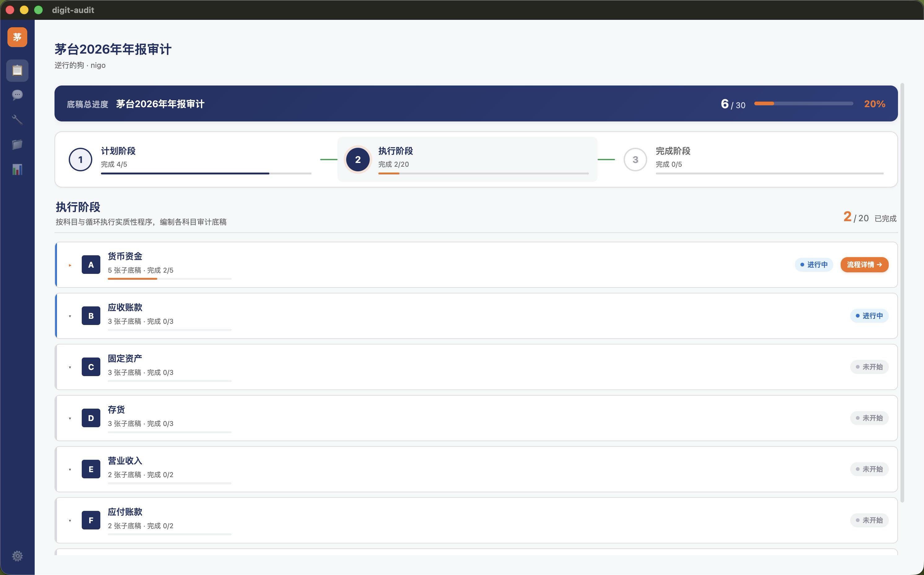The image size is (924, 575).
Task: Click the 底稿总进度 label
Action: tap(87, 104)
